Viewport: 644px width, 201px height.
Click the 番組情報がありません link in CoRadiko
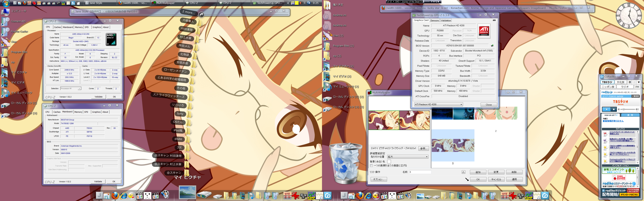pos(613,121)
